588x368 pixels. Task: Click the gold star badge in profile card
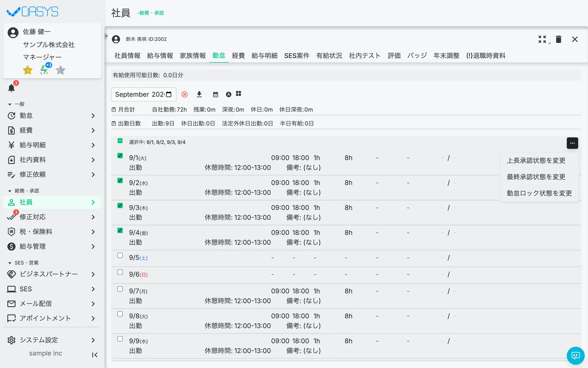(28, 70)
